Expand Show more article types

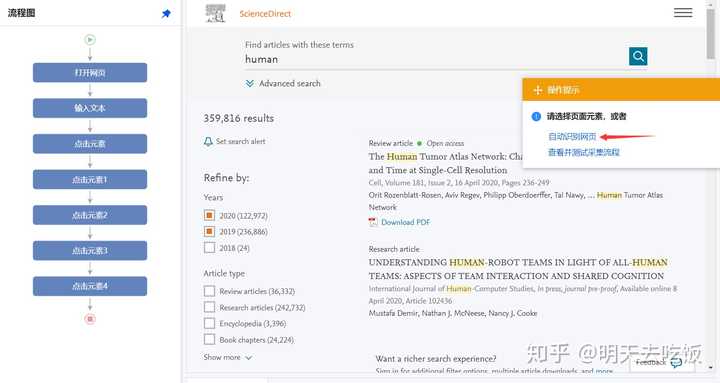click(x=228, y=357)
